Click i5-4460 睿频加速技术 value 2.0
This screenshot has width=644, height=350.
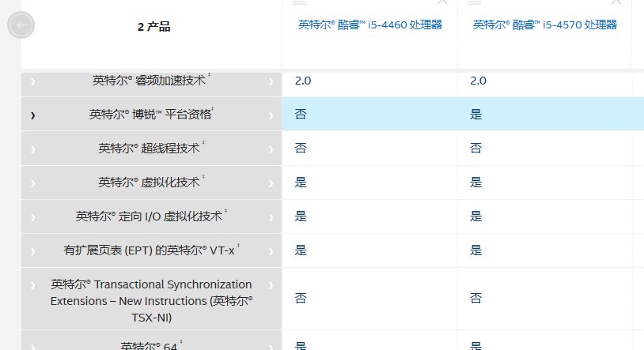[x=303, y=81]
